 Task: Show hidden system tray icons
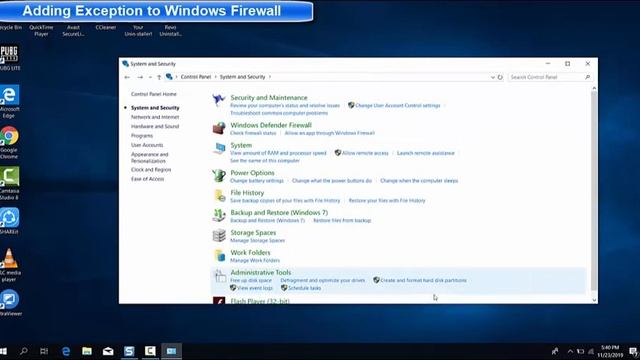[x=570, y=351]
